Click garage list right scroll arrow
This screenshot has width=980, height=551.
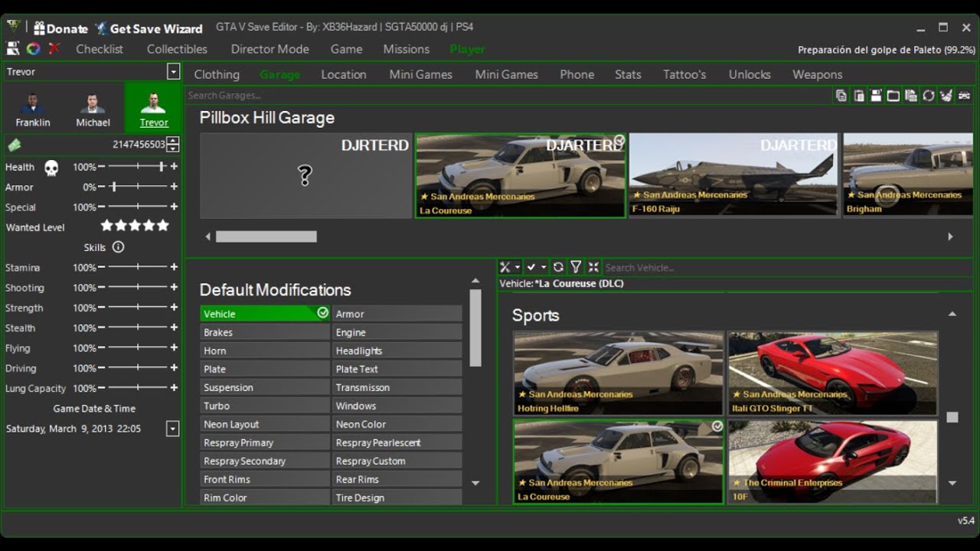pyautogui.click(x=950, y=236)
